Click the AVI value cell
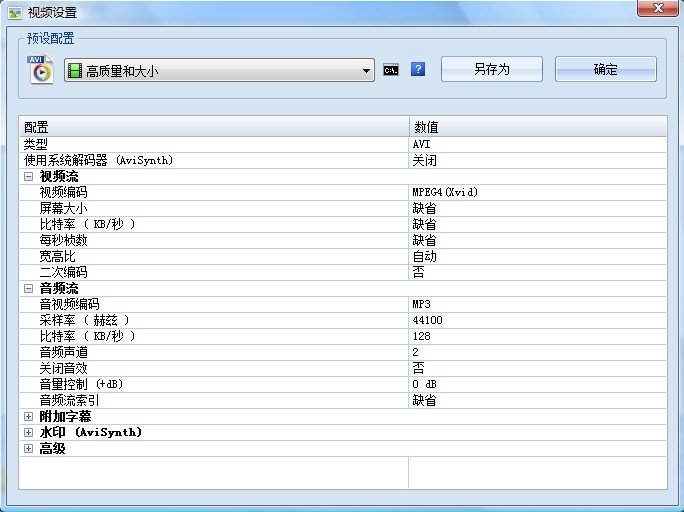 click(537, 144)
